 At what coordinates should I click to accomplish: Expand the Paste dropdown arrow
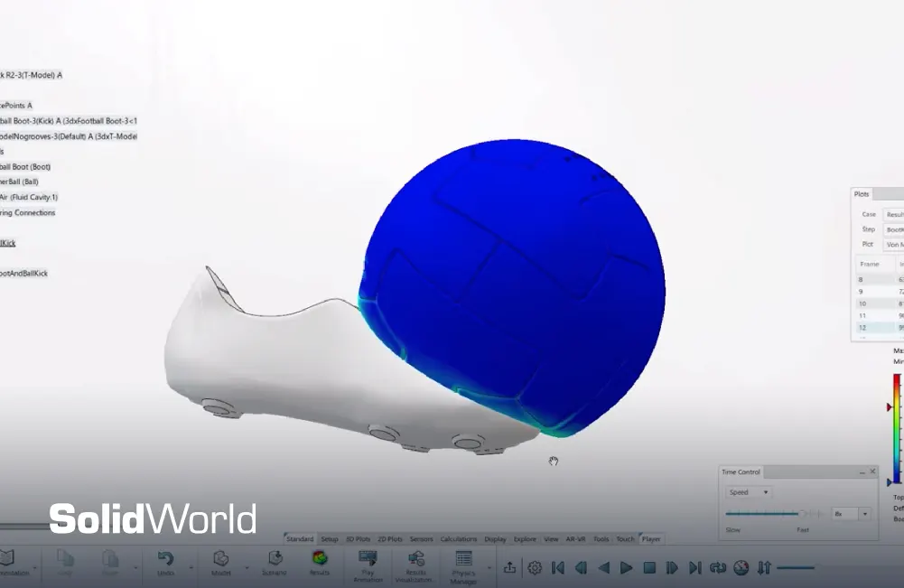[x=135, y=568]
